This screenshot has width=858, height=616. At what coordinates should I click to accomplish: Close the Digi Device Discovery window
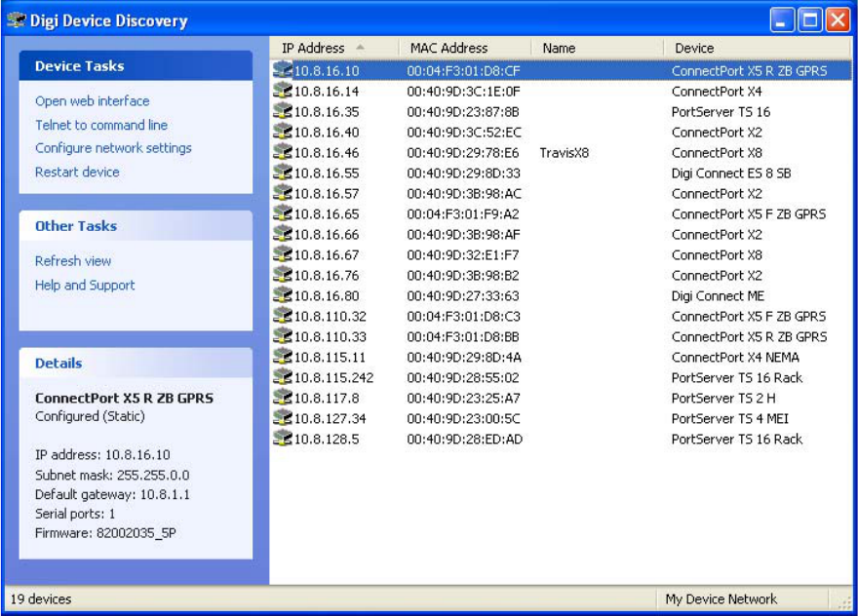[x=838, y=20]
